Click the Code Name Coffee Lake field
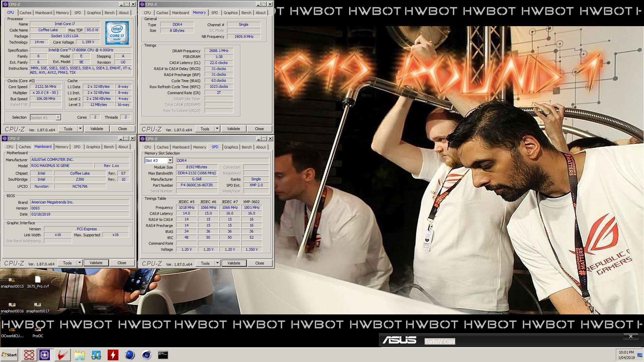 (x=48, y=30)
